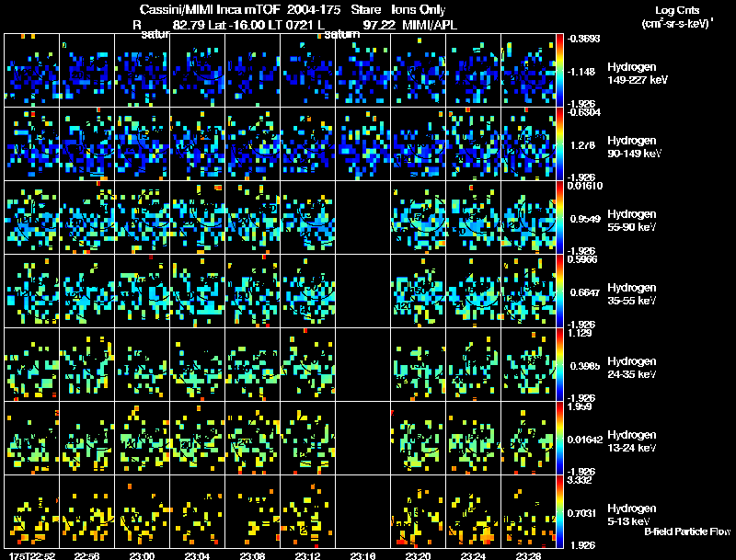Select the 24-35 keV image panel at 23:04
The width and height of the screenshot is (736, 560).
tap(197, 365)
